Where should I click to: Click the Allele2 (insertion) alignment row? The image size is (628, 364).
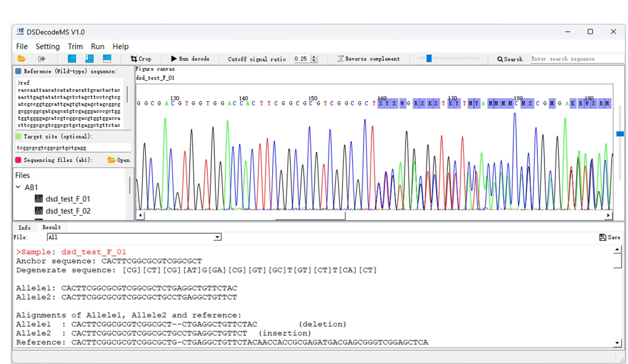[164, 333]
